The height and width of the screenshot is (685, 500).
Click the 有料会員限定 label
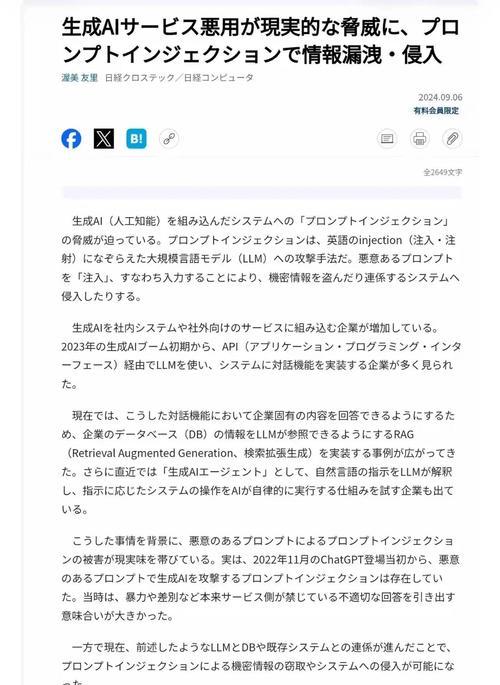point(437,111)
